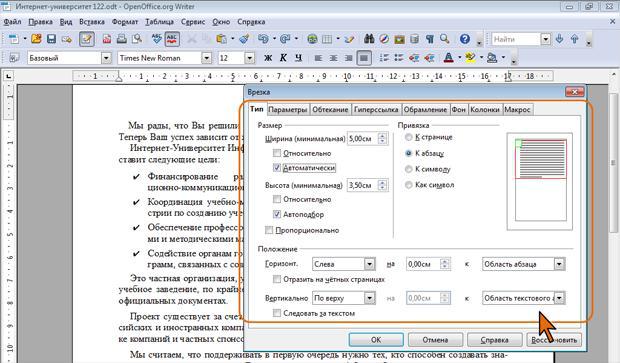
Task: Open the Таблица menu
Action: (159, 22)
